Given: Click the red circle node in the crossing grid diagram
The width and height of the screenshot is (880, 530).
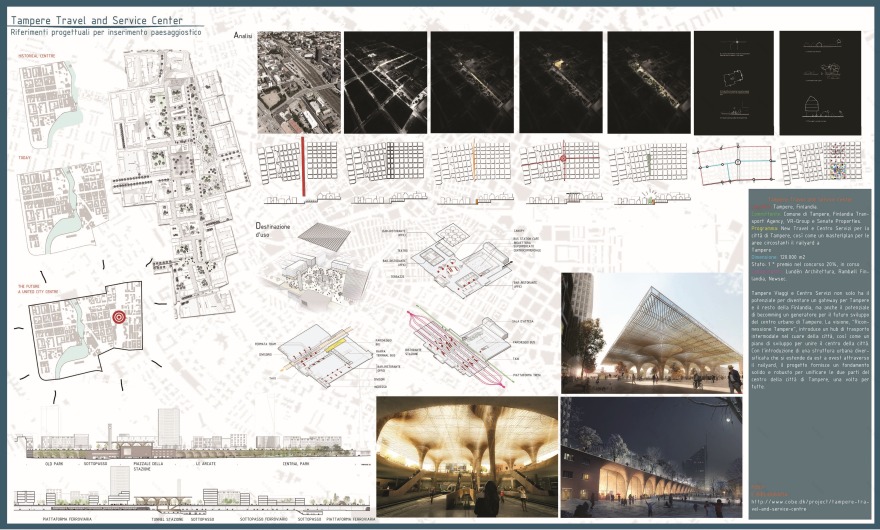Looking at the screenshot, I should tap(562, 158).
